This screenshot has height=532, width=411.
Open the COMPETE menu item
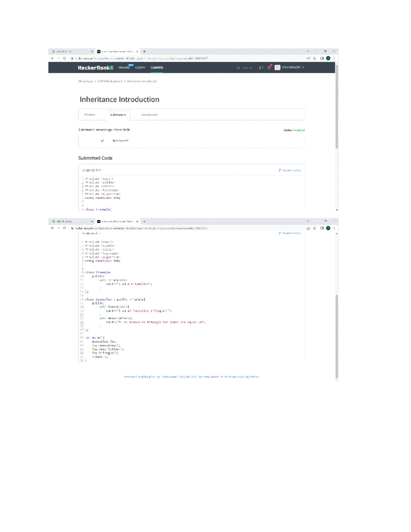click(157, 67)
